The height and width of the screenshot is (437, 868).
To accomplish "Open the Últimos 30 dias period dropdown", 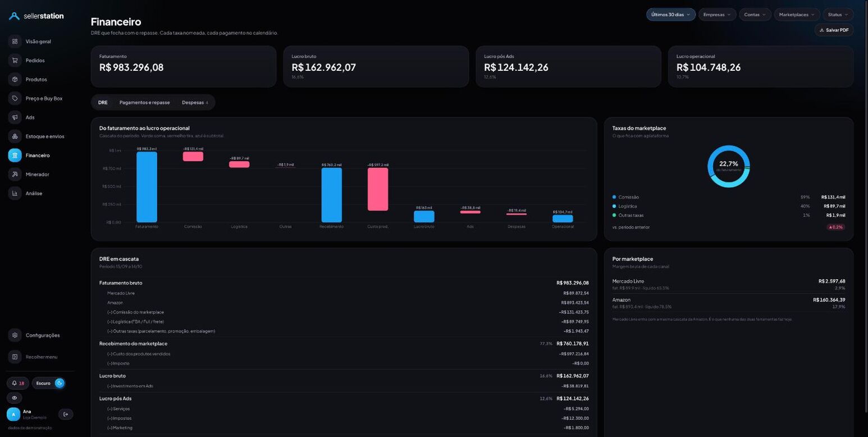I will [671, 15].
